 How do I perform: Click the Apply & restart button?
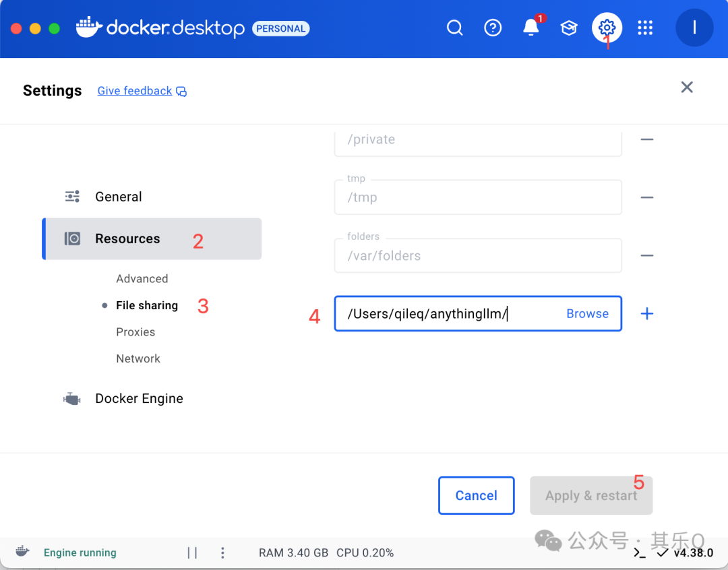(x=591, y=495)
